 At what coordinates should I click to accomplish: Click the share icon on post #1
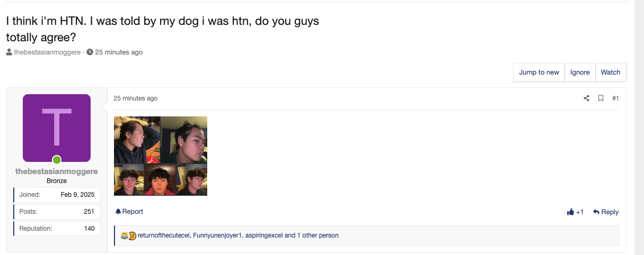coord(586,98)
